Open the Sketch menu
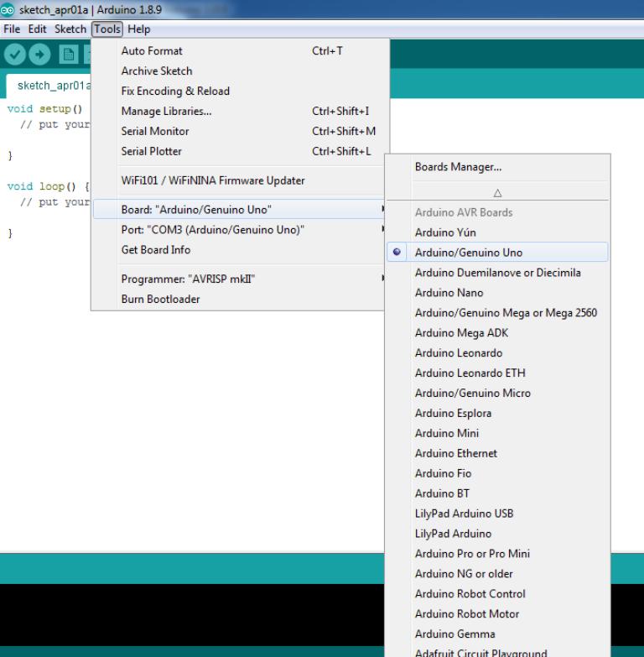This screenshot has width=644, height=657. point(70,29)
